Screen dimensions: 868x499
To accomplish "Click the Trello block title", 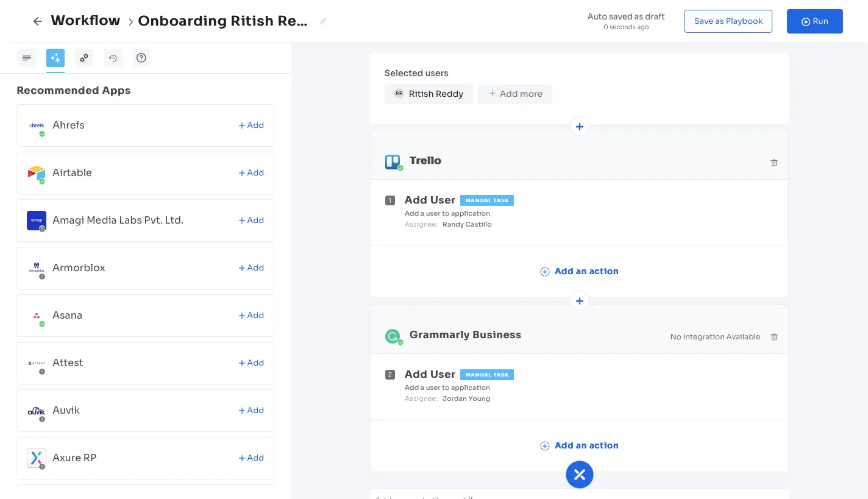I will 425,161.
